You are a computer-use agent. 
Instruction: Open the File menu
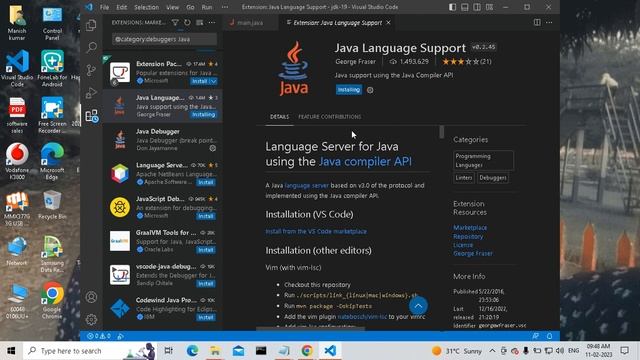coord(104,7)
